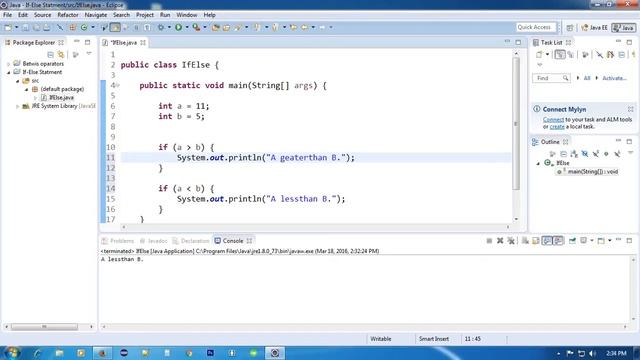Click the Debug bug icon in toolbar
Image resolution: width=640 pixels, height=360 pixels.
[161, 27]
